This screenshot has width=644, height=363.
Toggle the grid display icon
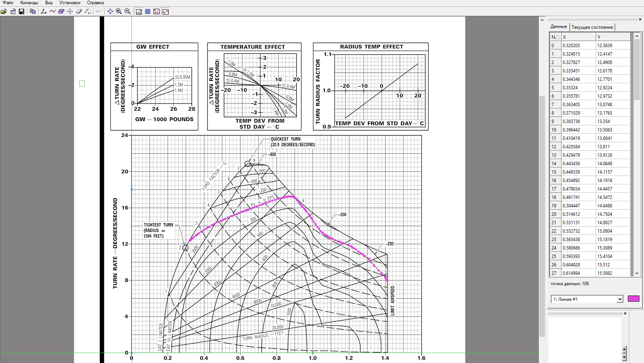tap(148, 11)
